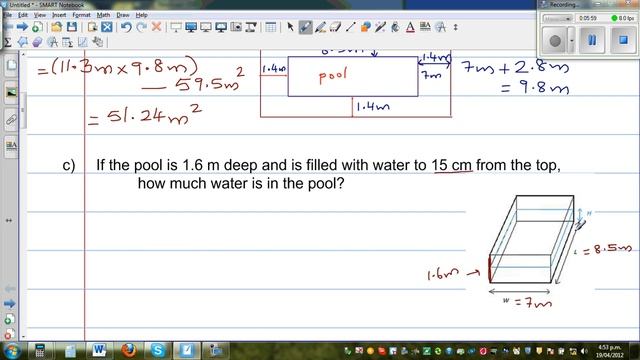Open the View menu
The width and height of the screenshot is (640, 360).
(40, 15)
